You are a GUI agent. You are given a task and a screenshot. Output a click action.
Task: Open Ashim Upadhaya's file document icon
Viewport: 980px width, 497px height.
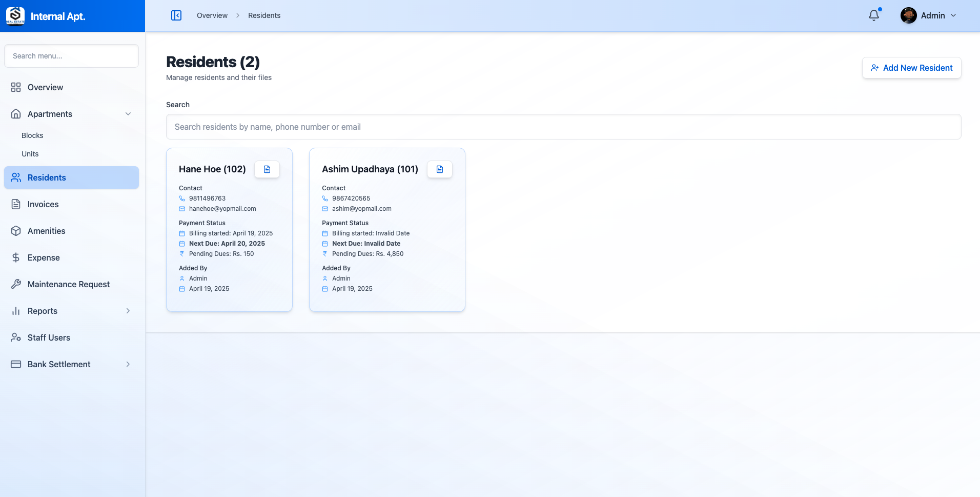click(x=439, y=169)
